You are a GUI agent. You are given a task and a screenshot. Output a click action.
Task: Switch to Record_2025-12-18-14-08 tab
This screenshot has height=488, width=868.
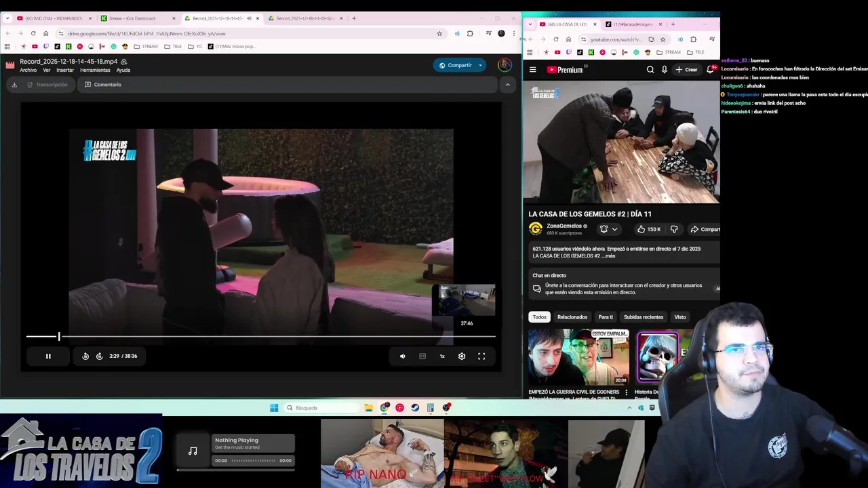[305, 18]
